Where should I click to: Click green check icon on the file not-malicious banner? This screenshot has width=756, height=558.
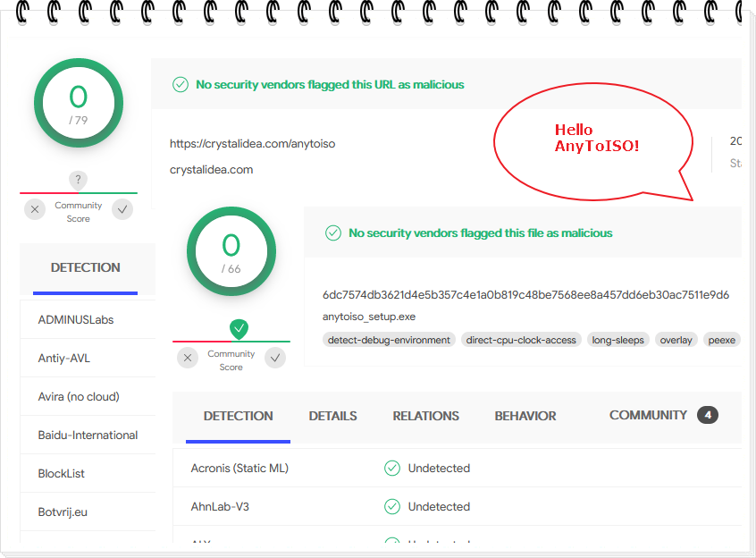[333, 232]
